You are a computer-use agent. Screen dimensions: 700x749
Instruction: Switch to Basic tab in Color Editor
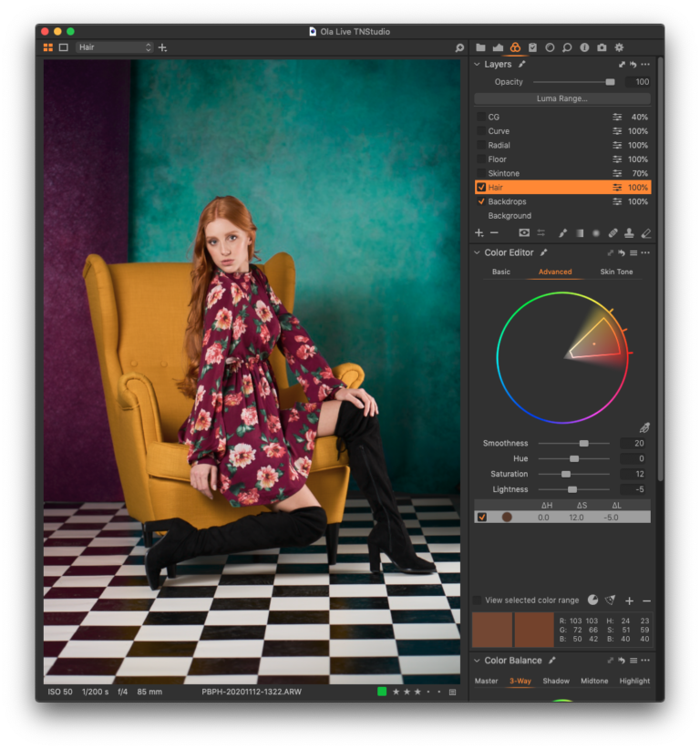[501, 272]
